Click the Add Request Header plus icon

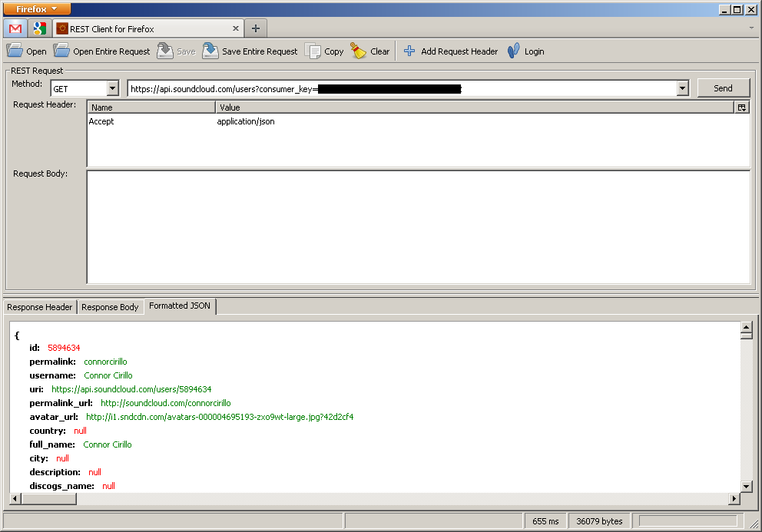click(x=409, y=51)
